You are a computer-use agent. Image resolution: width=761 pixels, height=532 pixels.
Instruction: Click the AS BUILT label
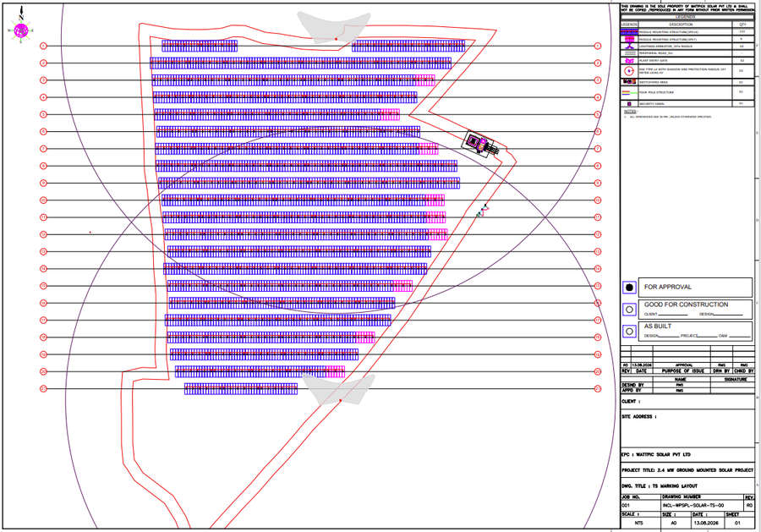click(x=658, y=326)
